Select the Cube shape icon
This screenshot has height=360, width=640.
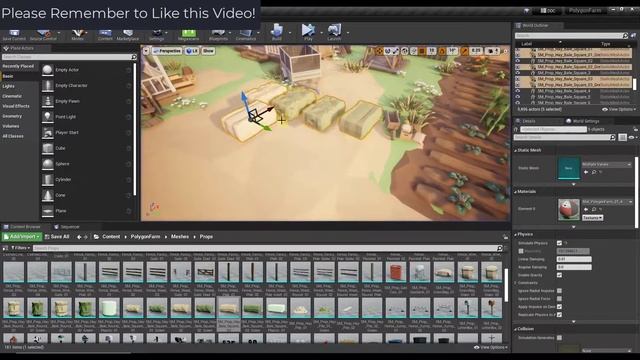click(x=48, y=148)
